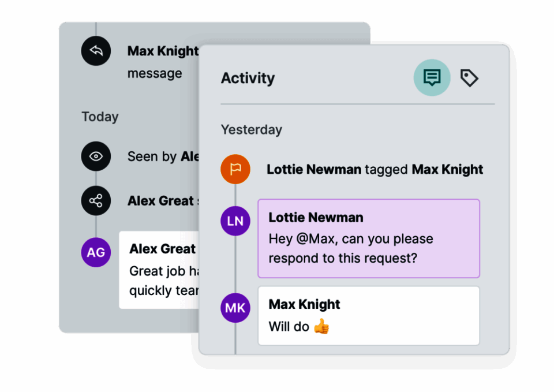Open Lottie Newman's purple highlighted comment
The image size is (554, 392).
coord(369,238)
